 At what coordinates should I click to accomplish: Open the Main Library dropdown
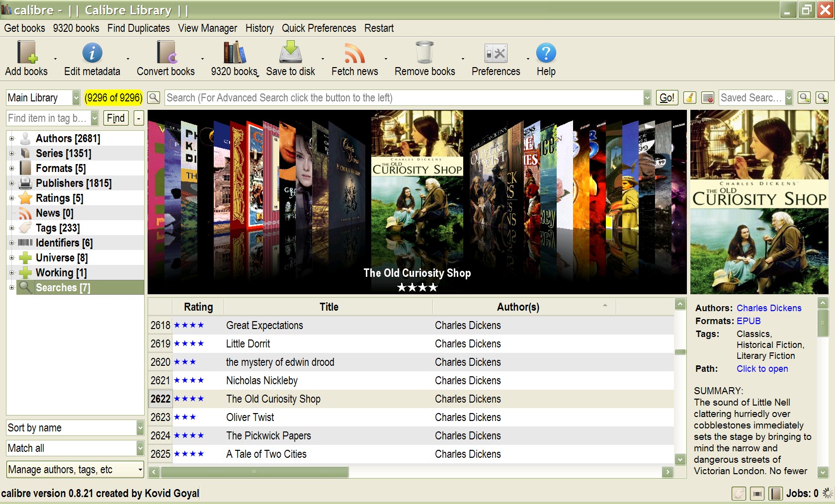(x=76, y=98)
